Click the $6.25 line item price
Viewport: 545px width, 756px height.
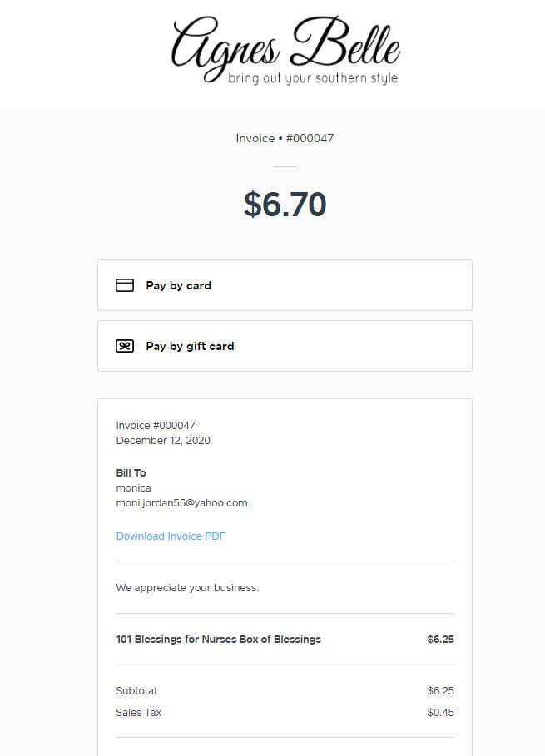coord(440,640)
